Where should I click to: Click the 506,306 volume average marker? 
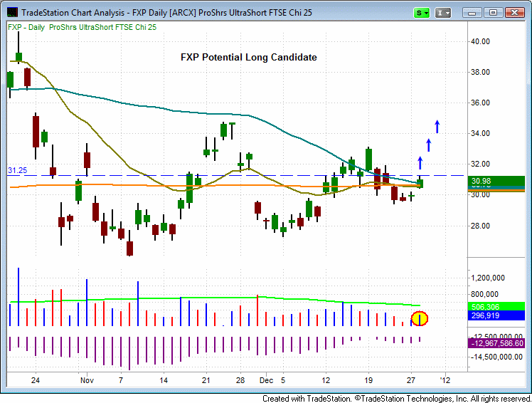(x=496, y=306)
